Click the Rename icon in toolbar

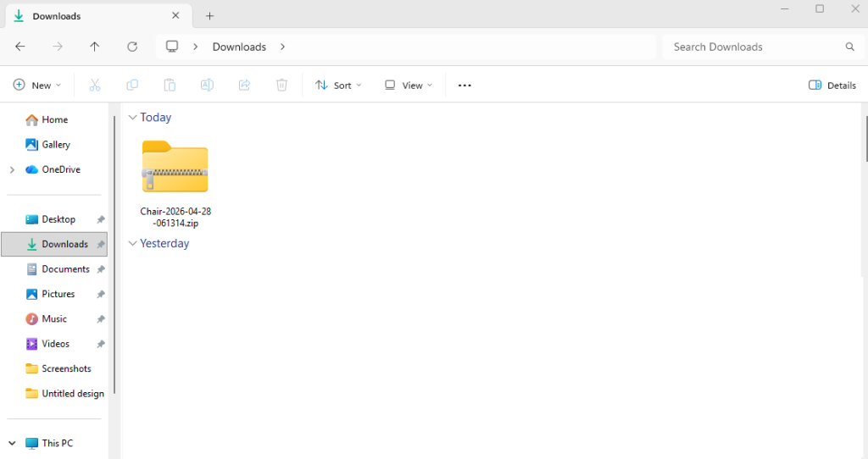[x=207, y=86]
